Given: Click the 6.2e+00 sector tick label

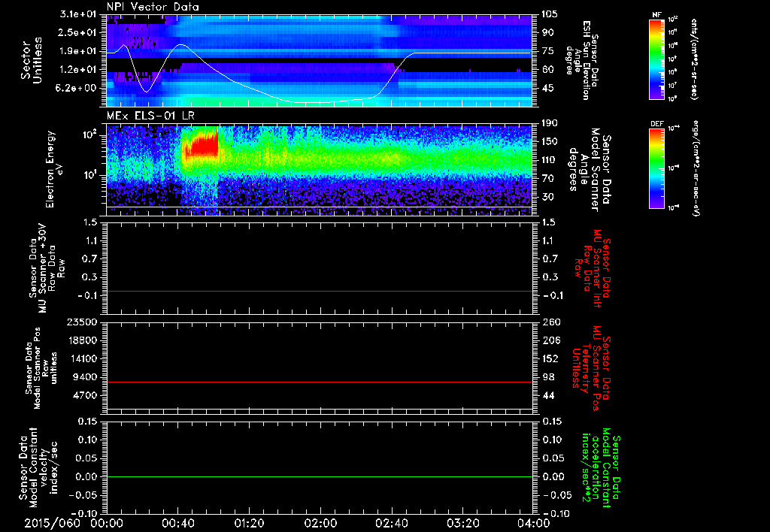Looking at the screenshot, I should tap(76, 88).
